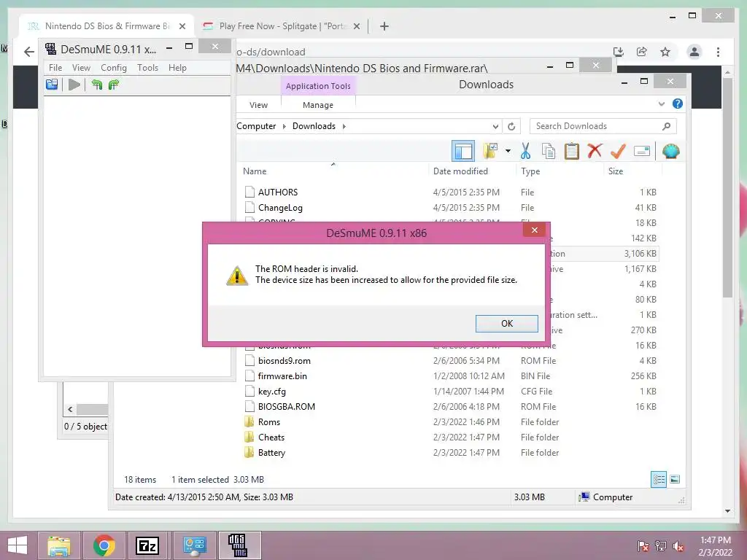Open the View tab in Downloads ribbon
The image size is (747, 560).
[258, 105]
